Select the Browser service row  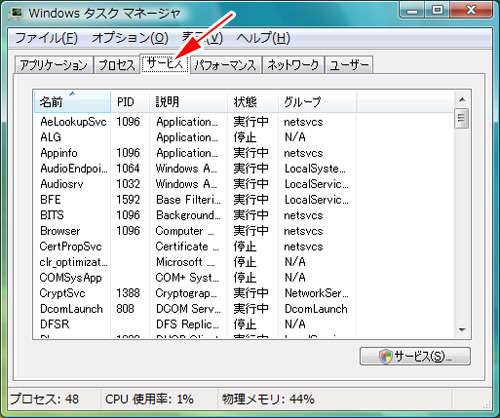click(195, 231)
